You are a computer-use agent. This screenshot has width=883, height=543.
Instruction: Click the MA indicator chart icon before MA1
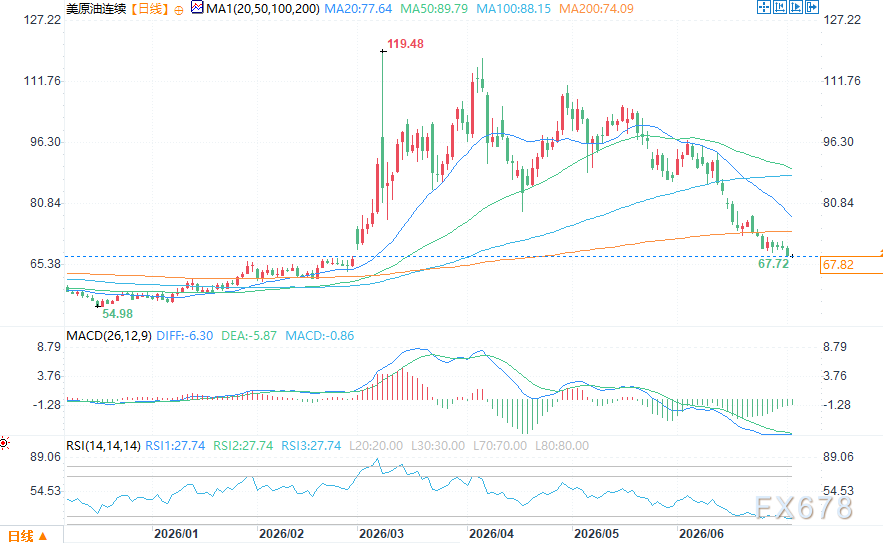click(x=197, y=8)
